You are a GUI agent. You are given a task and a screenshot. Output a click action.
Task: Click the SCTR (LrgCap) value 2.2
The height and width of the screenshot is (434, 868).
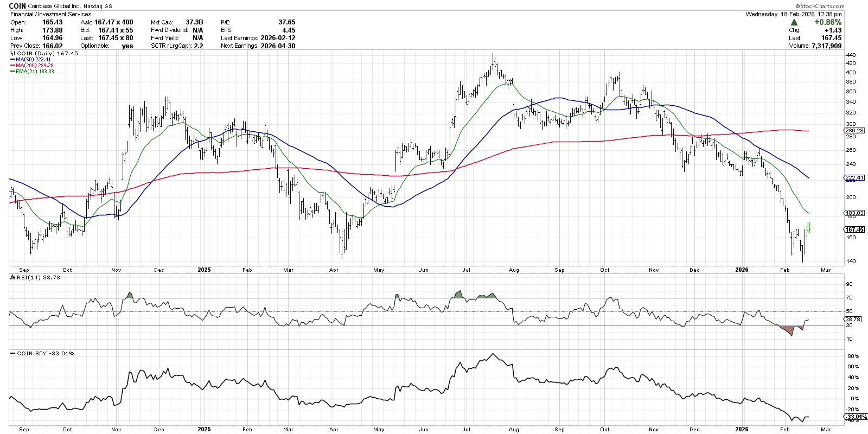(199, 46)
